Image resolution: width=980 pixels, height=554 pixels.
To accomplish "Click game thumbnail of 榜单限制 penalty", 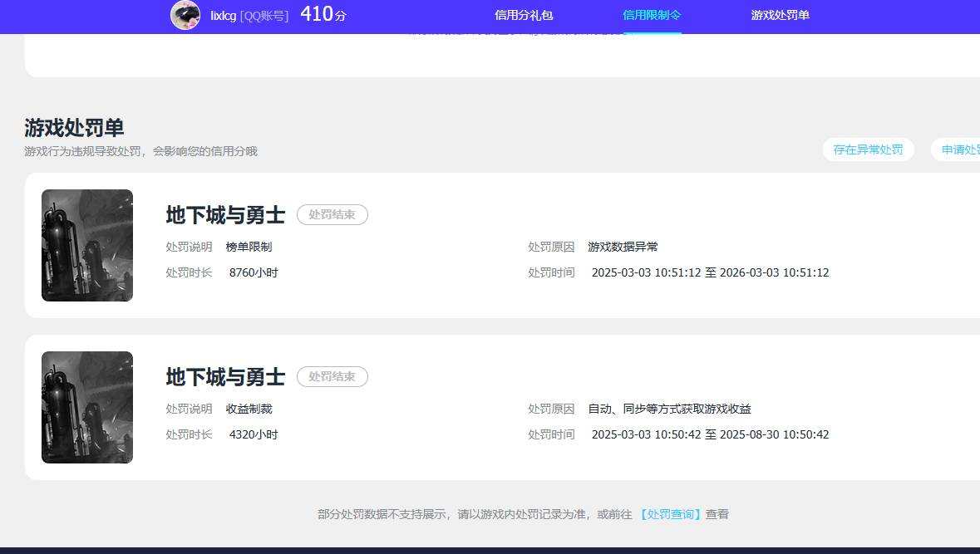I will 87,246.
